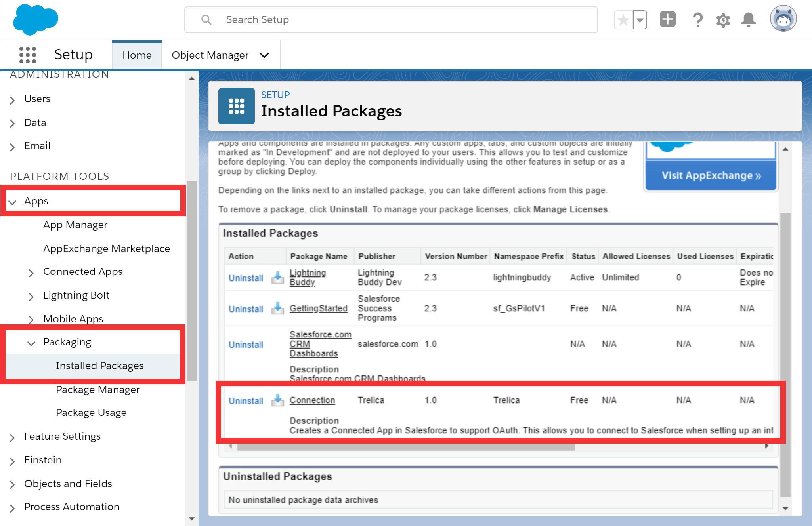Open the Salesforce.com CRM Dashboards link

tap(320, 344)
